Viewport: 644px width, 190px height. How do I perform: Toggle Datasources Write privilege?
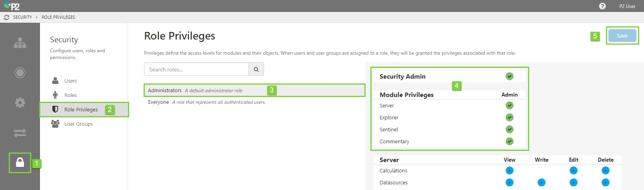pyautogui.click(x=542, y=182)
